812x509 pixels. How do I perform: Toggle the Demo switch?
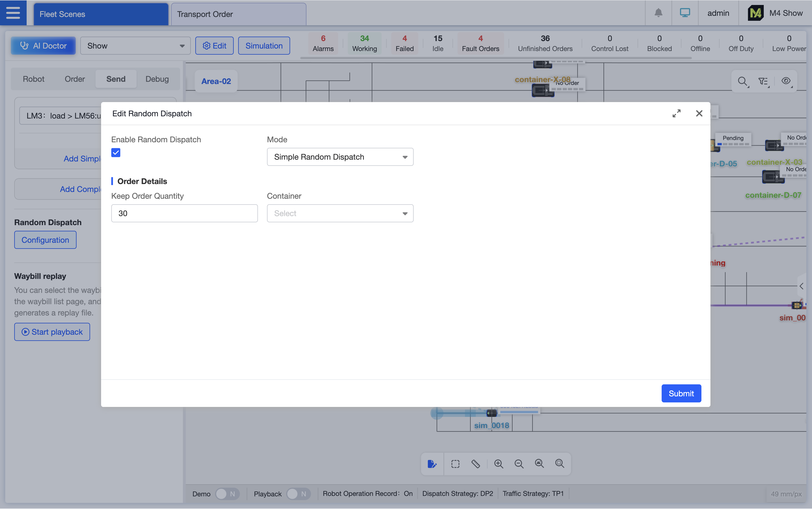coord(227,494)
